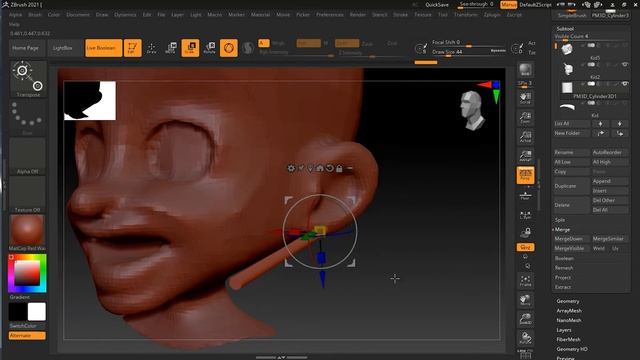Click the select-up arrow beside List All
This screenshot has width=640, height=360.
tap(600, 124)
